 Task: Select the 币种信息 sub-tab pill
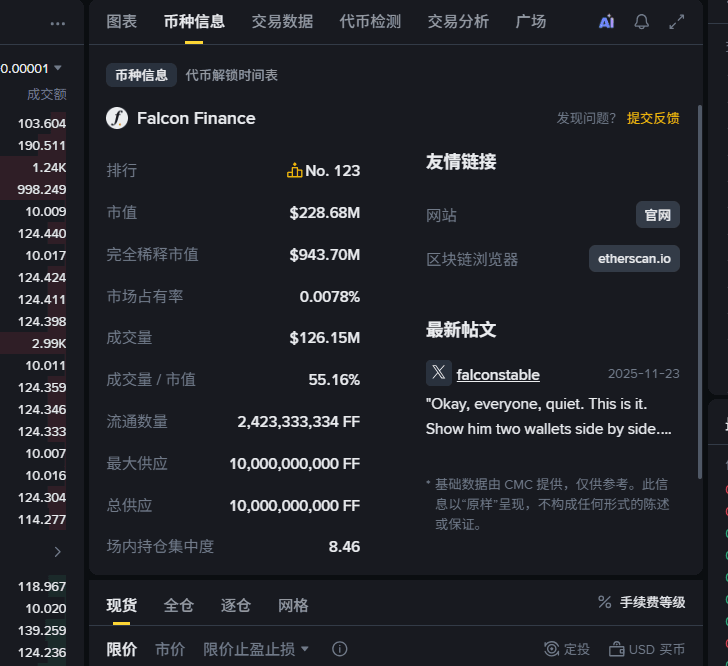(x=141, y=75)
